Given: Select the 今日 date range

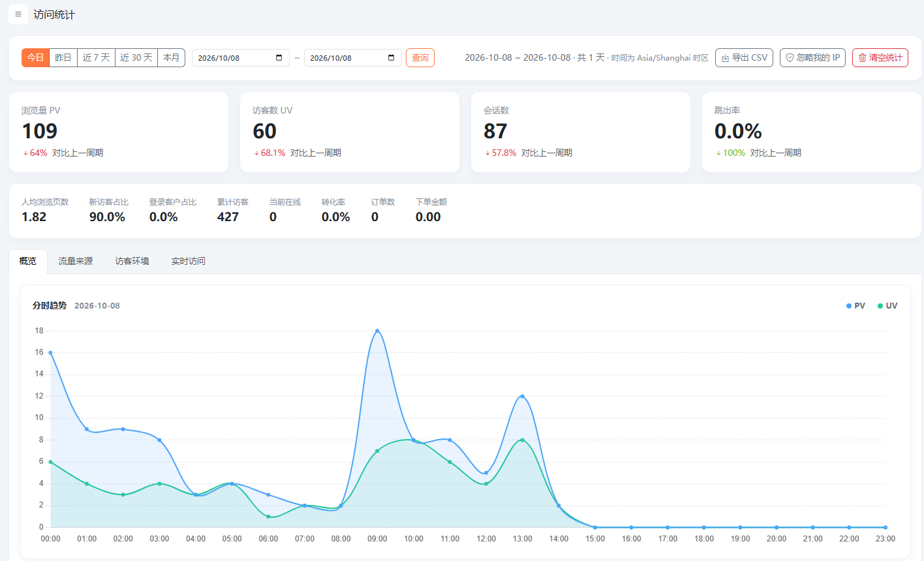Looking at the screenshot, I should pos(35,57).
